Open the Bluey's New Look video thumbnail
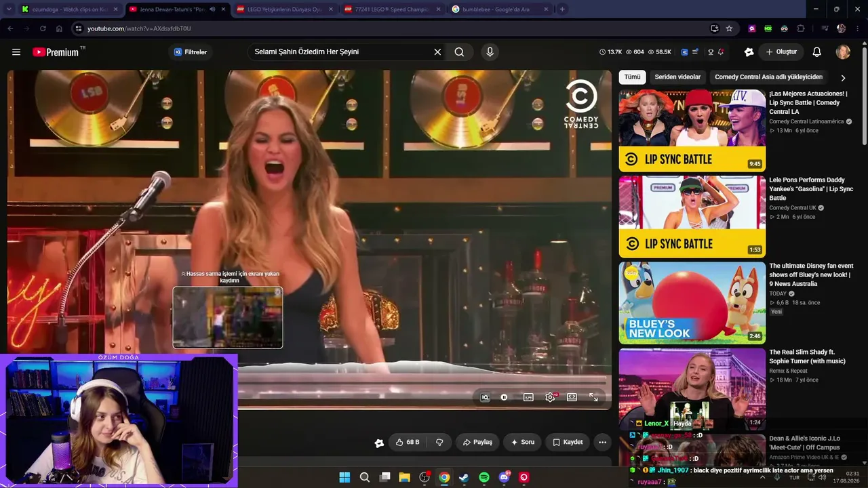Screen dimensions: 868x488 point(692,303)
